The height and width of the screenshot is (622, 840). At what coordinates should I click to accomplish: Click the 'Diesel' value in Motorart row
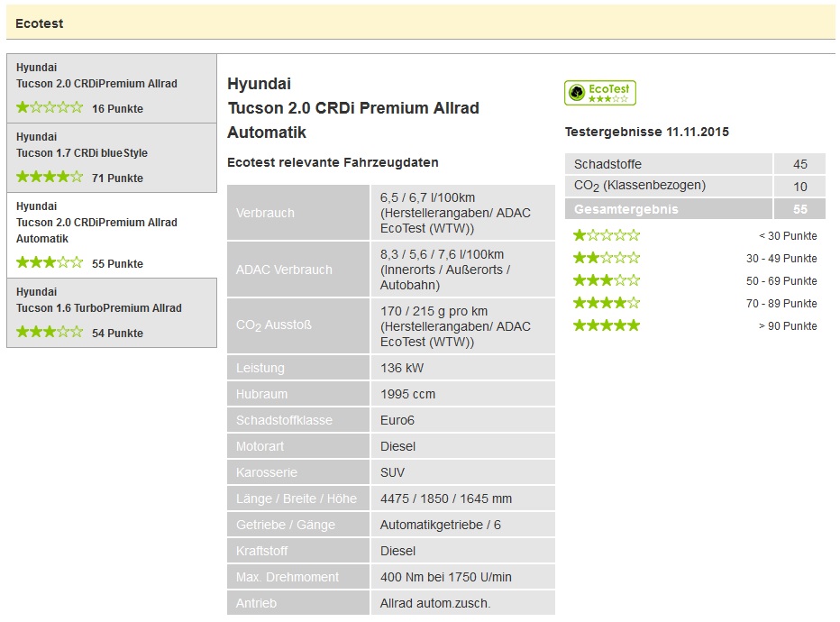(x=398, y=446)
